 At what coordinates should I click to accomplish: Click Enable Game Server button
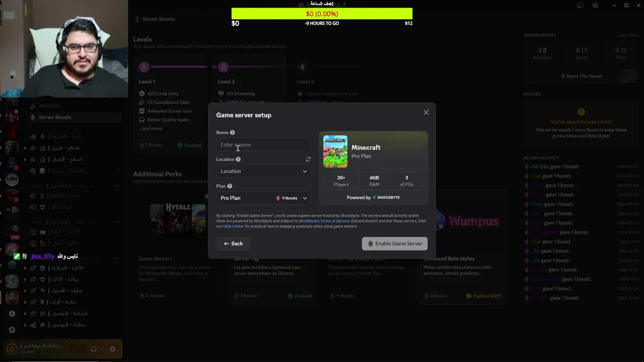point(394,244)
